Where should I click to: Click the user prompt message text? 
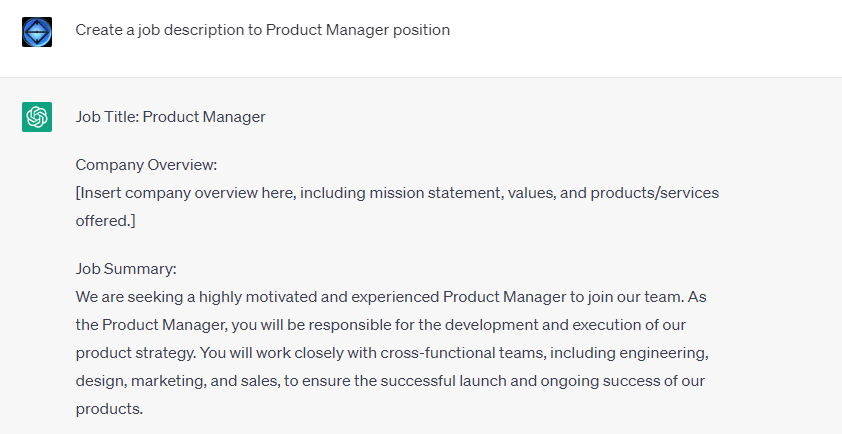[262, 30]
